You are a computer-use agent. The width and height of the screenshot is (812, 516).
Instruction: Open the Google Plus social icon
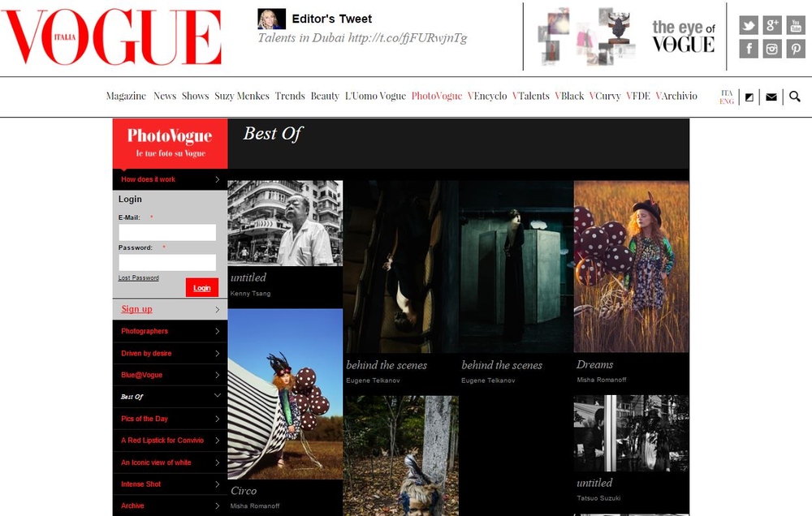point(772,25)
